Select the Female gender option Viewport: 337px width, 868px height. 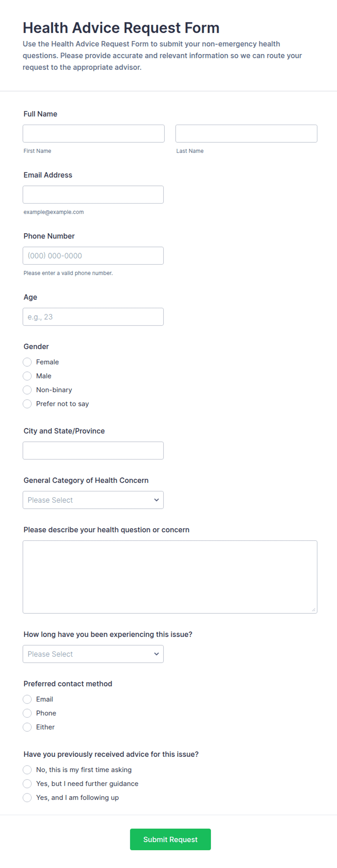(x=27, y=362)
